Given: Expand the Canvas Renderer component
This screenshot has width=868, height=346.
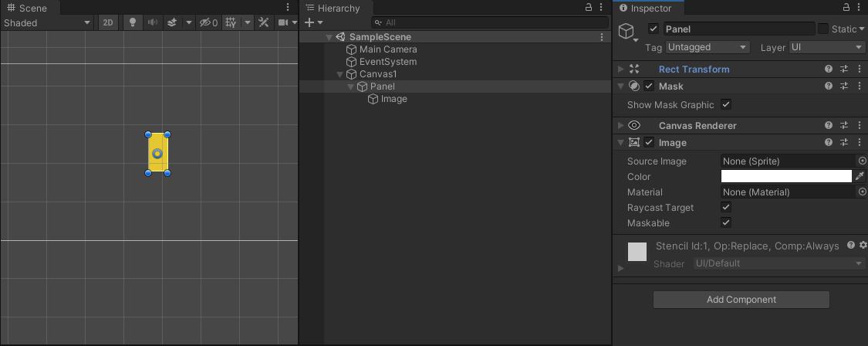Looking at the screenshot, I should [x=620, y=125].
